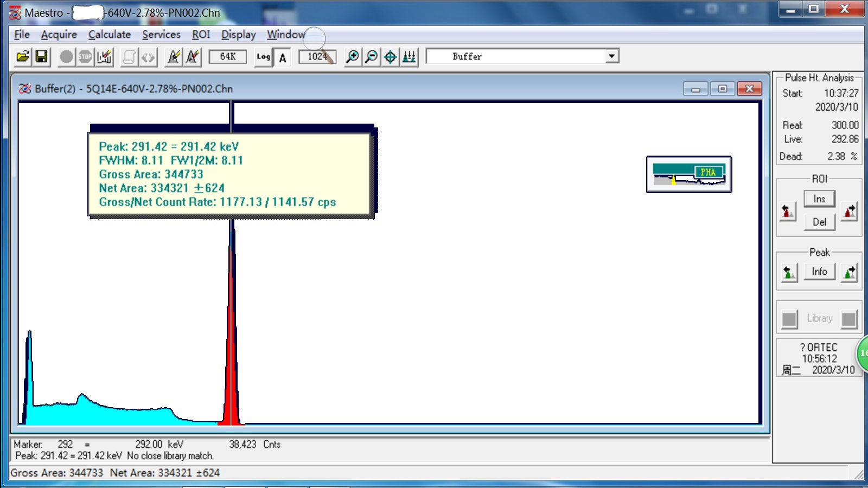Image resolution: width=868 pixels, height=488 pixels.
Task: Start acquisition with the round gray button
Action: point(66,56)
